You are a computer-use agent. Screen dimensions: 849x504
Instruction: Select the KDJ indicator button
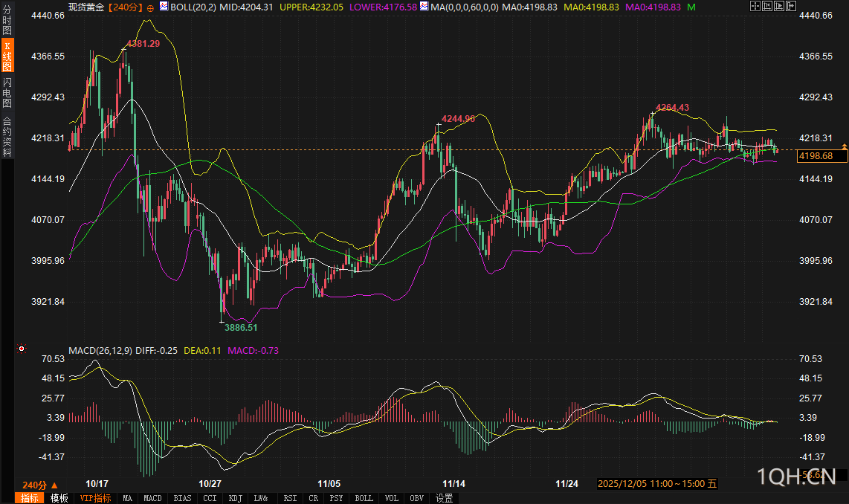pyautogui.click(x=235, y=498)
